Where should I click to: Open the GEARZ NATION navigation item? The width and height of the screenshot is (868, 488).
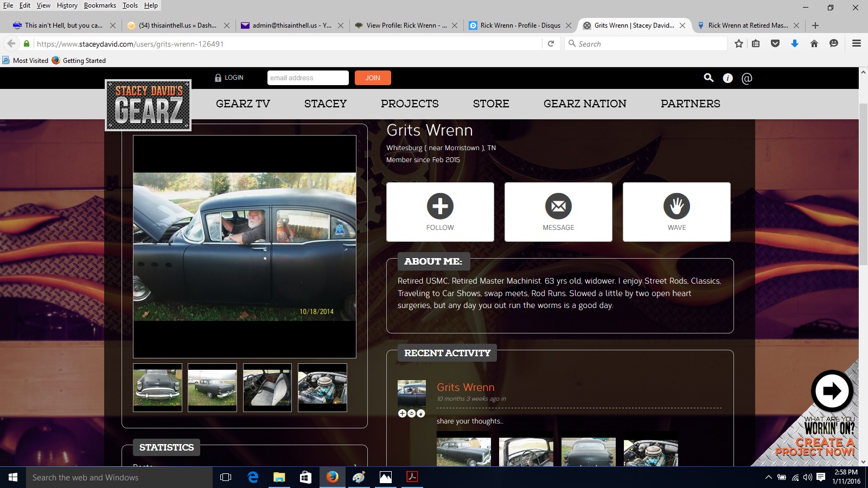click(x=585, y=104)
